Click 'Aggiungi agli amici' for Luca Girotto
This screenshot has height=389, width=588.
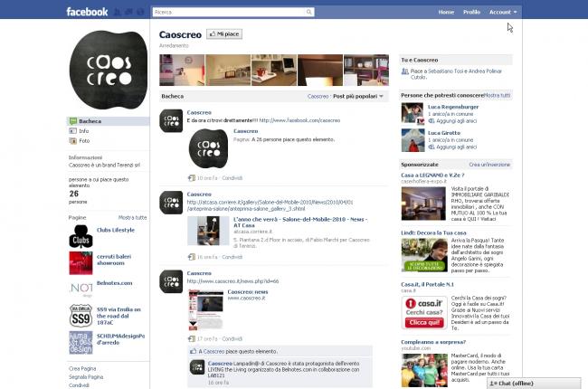coord(456,147)
